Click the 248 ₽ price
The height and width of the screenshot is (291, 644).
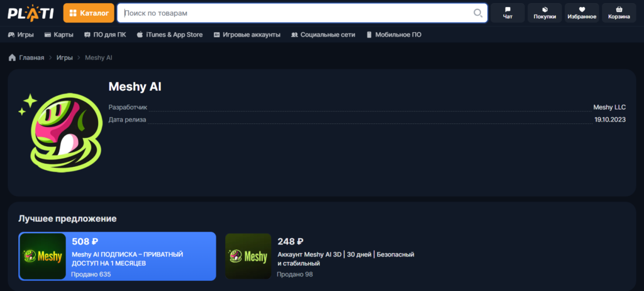point(291,242)
